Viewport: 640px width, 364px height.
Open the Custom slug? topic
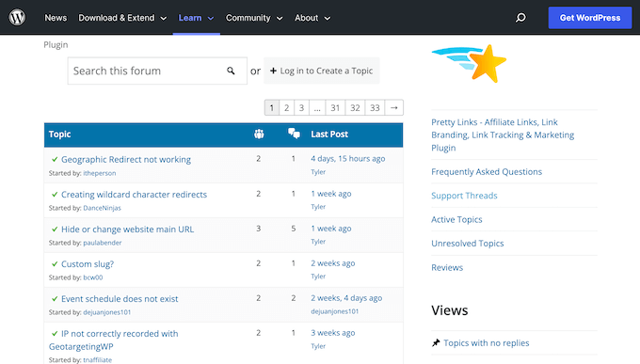click(x=88, y=264)
